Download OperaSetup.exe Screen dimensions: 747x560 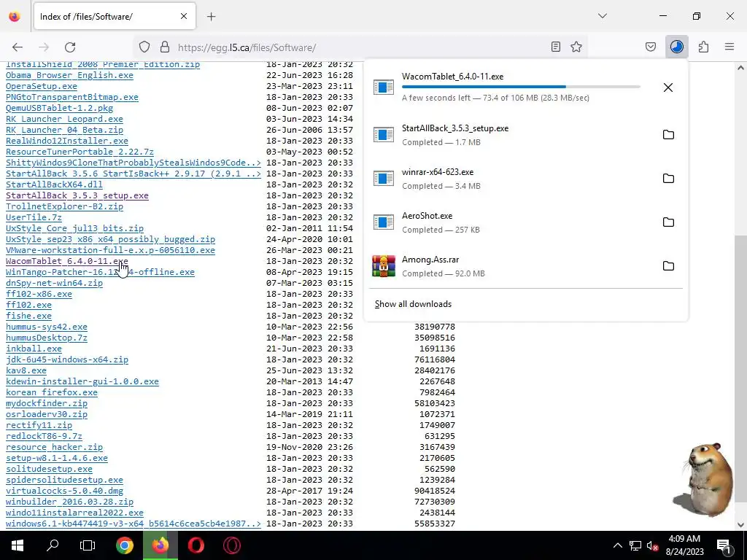pos(42,86)
